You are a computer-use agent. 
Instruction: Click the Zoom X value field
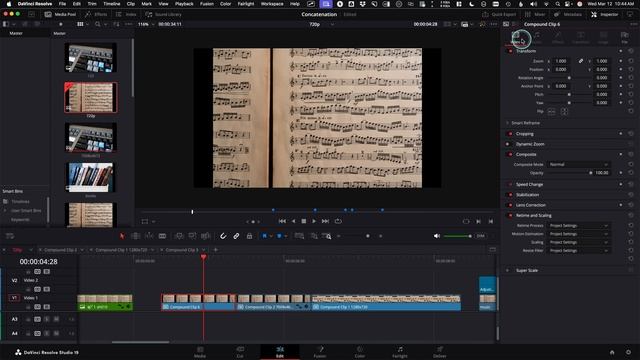pos(562,61)
